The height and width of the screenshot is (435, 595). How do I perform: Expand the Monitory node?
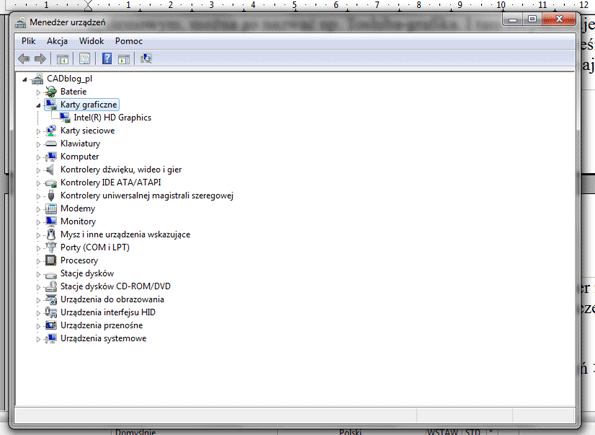[x=38, y=222]
